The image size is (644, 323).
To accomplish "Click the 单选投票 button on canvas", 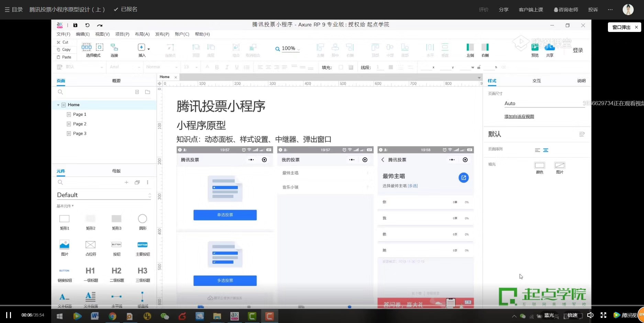I will [x=225, y=215].
